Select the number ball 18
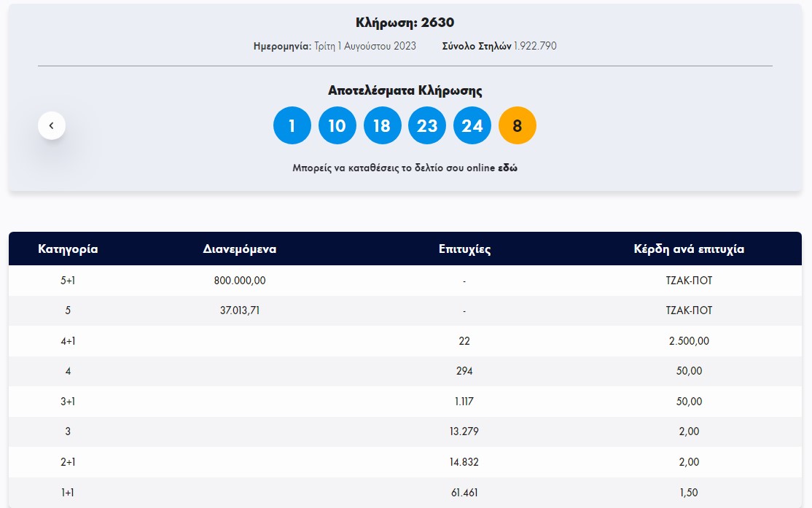 click(x=382, y=125)
